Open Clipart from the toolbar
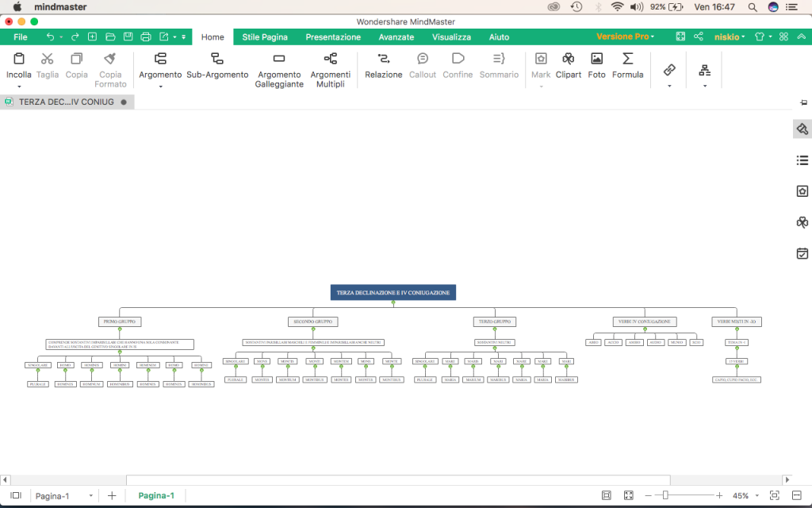 tap(568, 66)
